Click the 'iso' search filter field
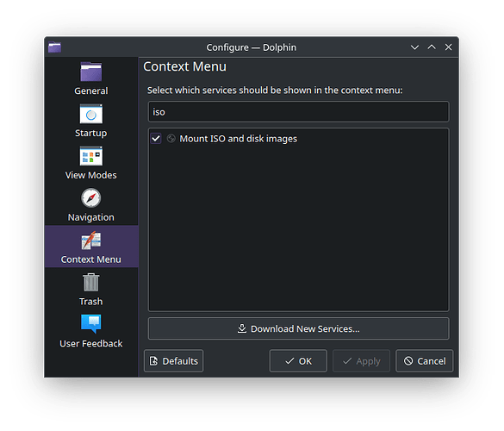This screenshot has height=431, width=504. click(x=298, y=112)
